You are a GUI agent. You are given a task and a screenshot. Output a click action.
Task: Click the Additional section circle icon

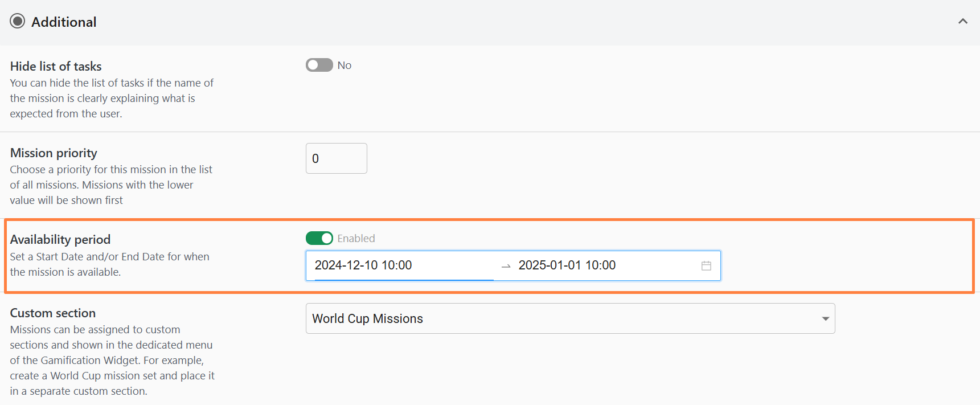point(18,22)
